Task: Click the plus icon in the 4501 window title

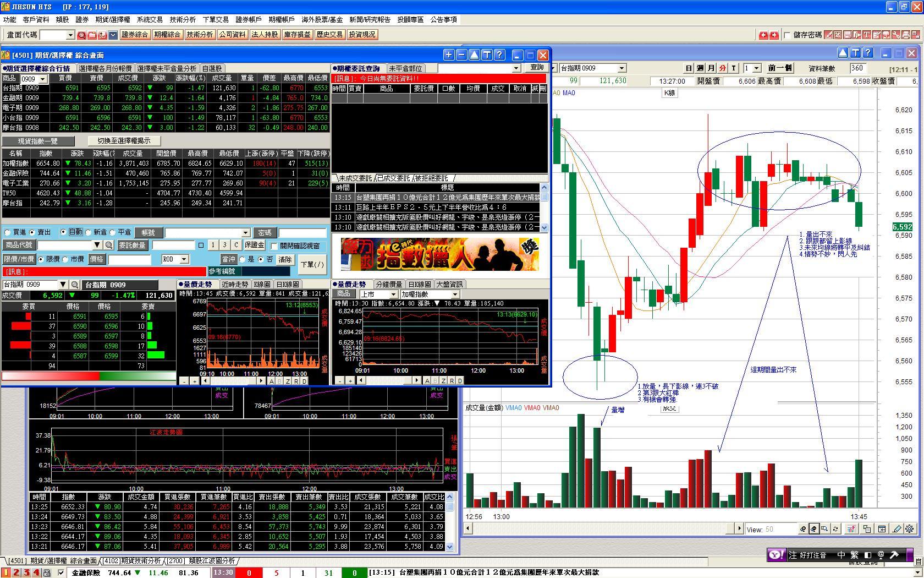Action: tap(449, 54)
